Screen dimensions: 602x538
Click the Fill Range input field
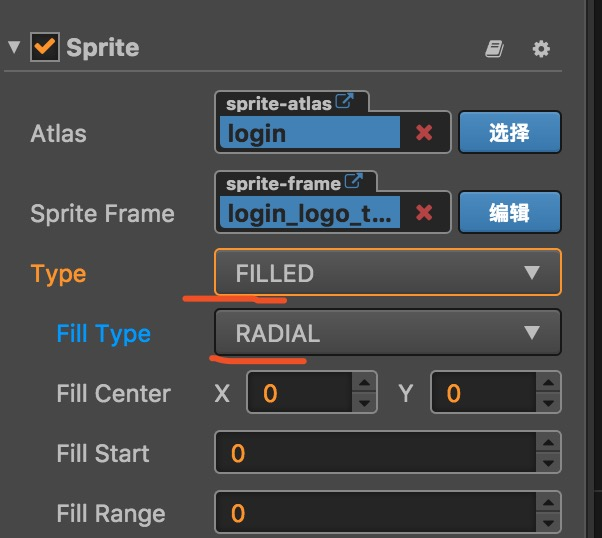[375, 513]
